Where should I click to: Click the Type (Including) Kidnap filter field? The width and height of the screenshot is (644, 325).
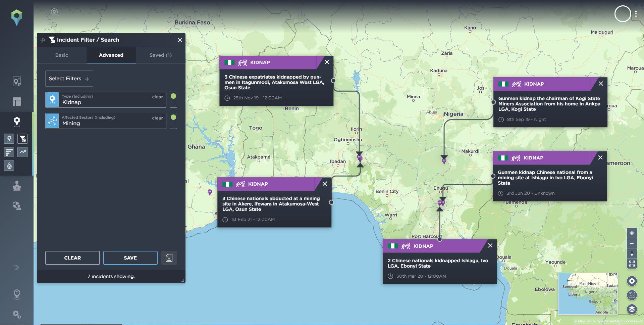pos(106,100)
